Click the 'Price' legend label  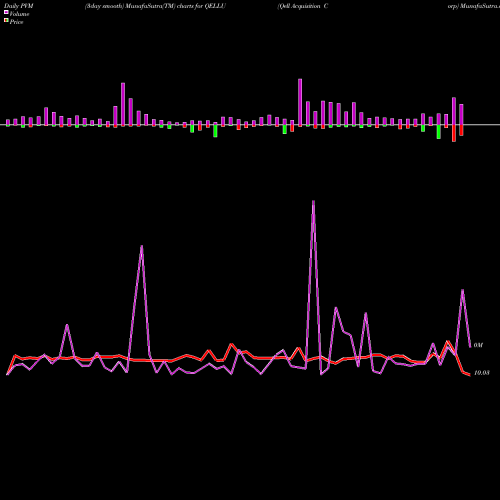click(16, 22)
